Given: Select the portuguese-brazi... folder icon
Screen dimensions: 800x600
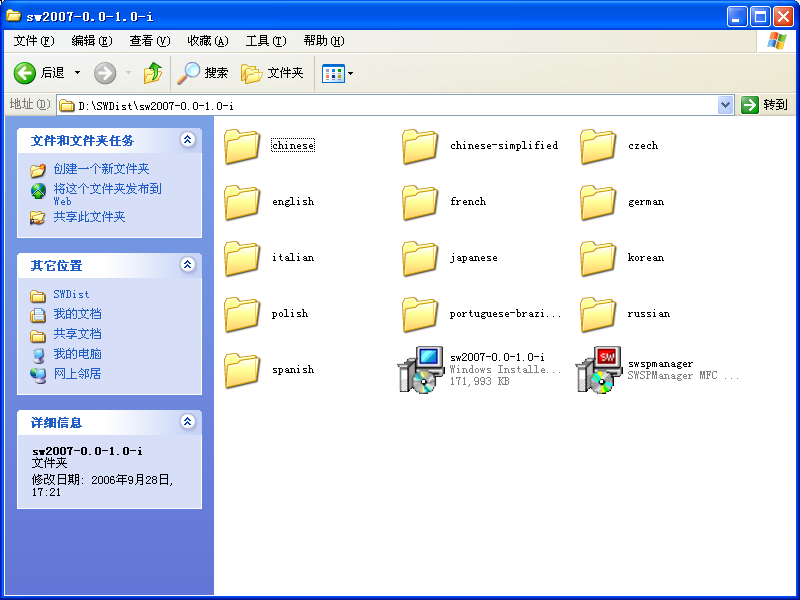Looking at the screenshot, I should tap(420, 314).
